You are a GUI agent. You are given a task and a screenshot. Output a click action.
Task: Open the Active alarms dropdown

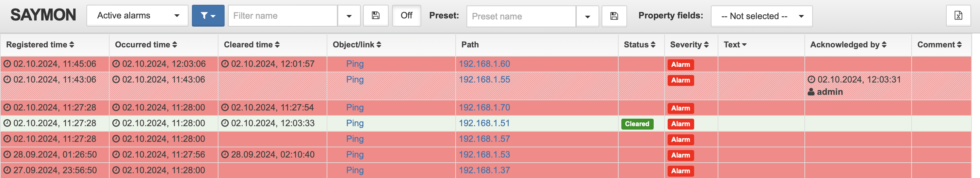point(137,16)
